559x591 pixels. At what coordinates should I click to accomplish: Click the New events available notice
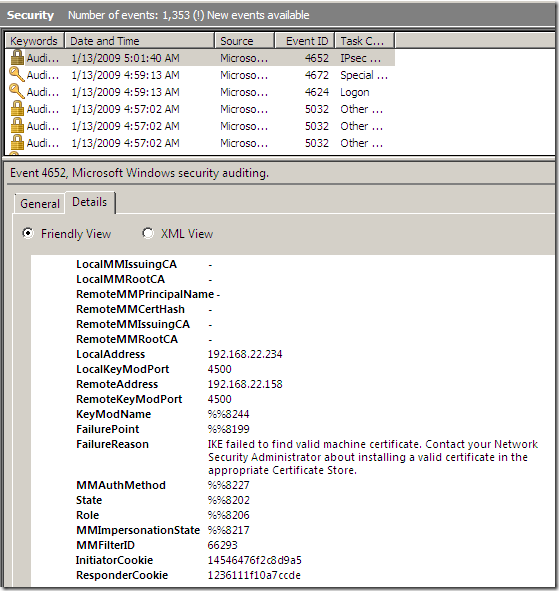[x=258, y=15]
